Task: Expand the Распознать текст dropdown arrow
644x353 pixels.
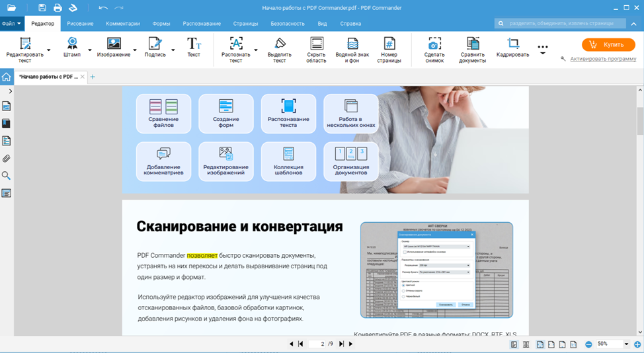Action: 256,50
